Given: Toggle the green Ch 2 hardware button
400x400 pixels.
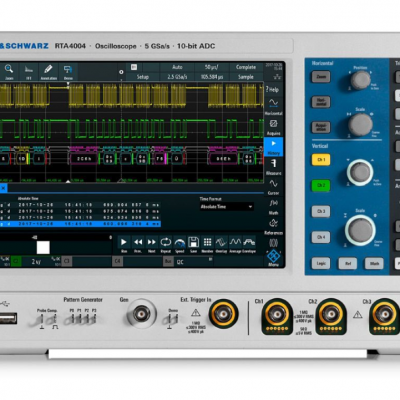Looking at the screenshot, I should click(x=321, y=185).
